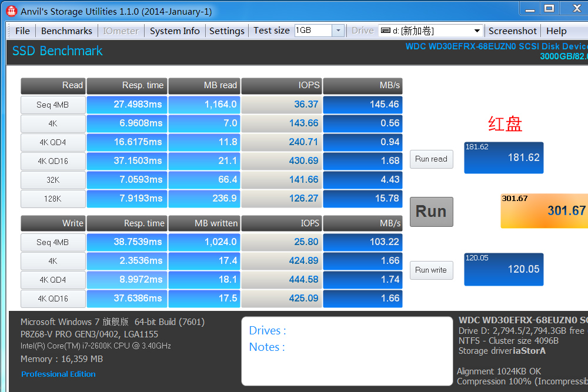
Task: Select the 4K QD16 read test button
Action: coord(52,161)
